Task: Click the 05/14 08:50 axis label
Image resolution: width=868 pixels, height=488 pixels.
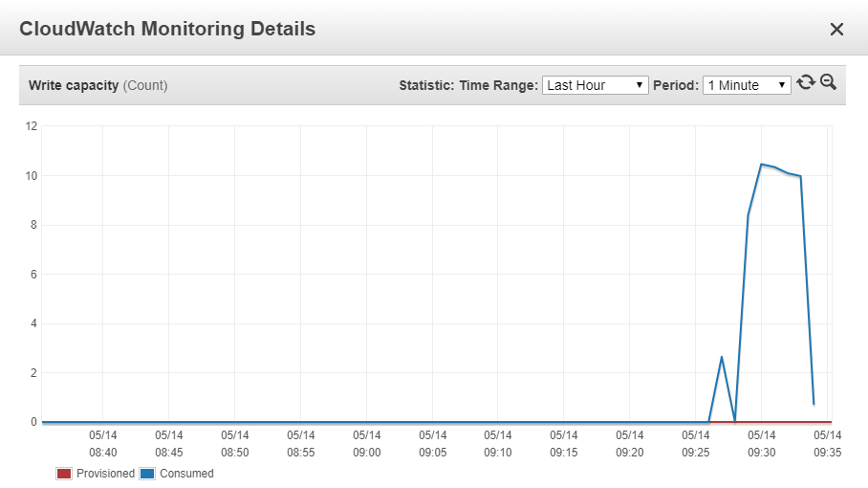Action: click(x=235, y=444)
